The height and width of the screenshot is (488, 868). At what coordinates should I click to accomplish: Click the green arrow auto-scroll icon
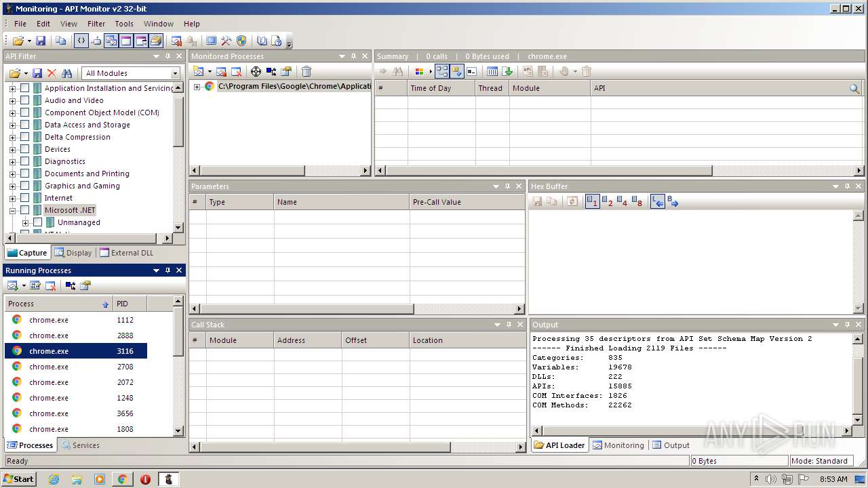[507, 71]
